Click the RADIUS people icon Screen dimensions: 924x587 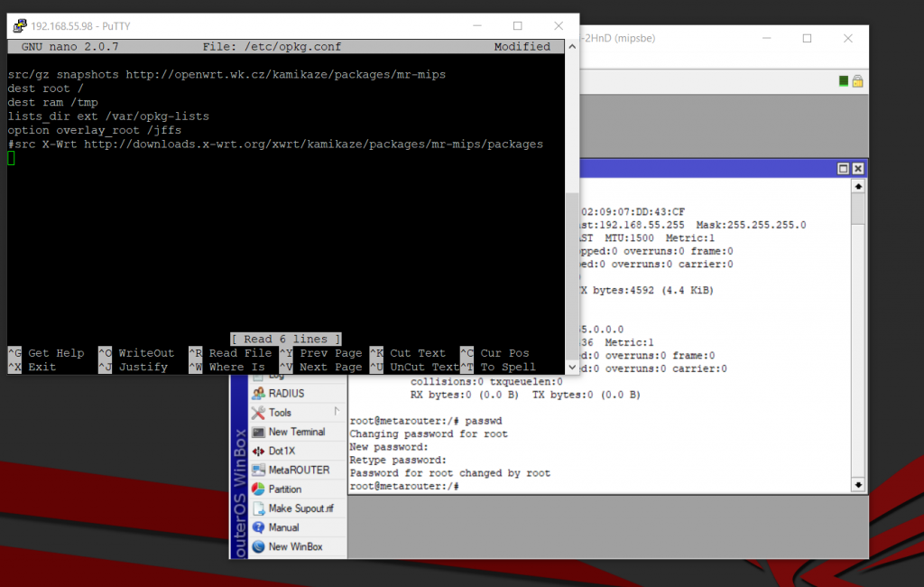[258, 394]
